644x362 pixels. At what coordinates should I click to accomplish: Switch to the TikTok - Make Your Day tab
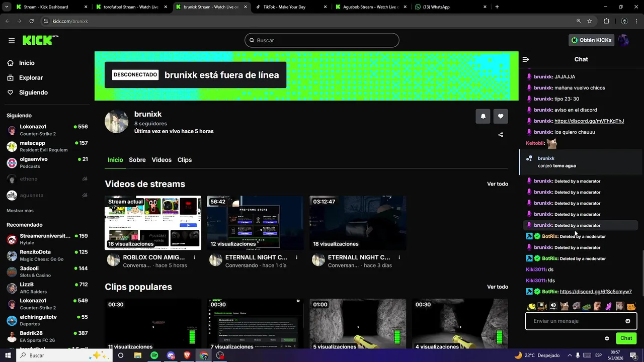(x=290, y=7)
